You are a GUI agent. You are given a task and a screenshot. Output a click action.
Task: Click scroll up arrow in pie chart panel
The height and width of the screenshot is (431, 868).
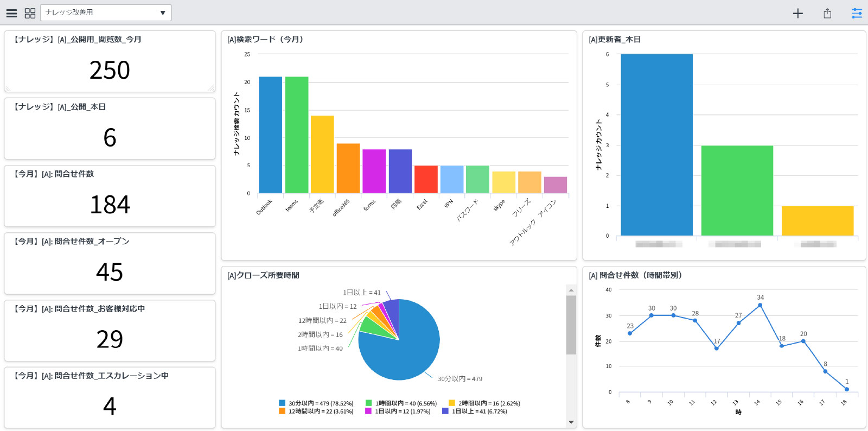pyautogui.click(x=571, y=290)
